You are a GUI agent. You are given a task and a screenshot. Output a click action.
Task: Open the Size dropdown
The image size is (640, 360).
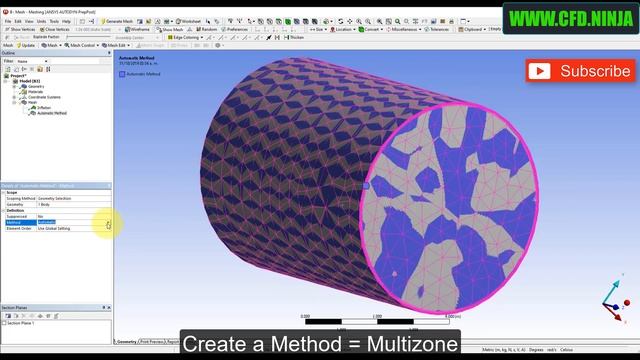pyautogui.click(x=318, y=29)
